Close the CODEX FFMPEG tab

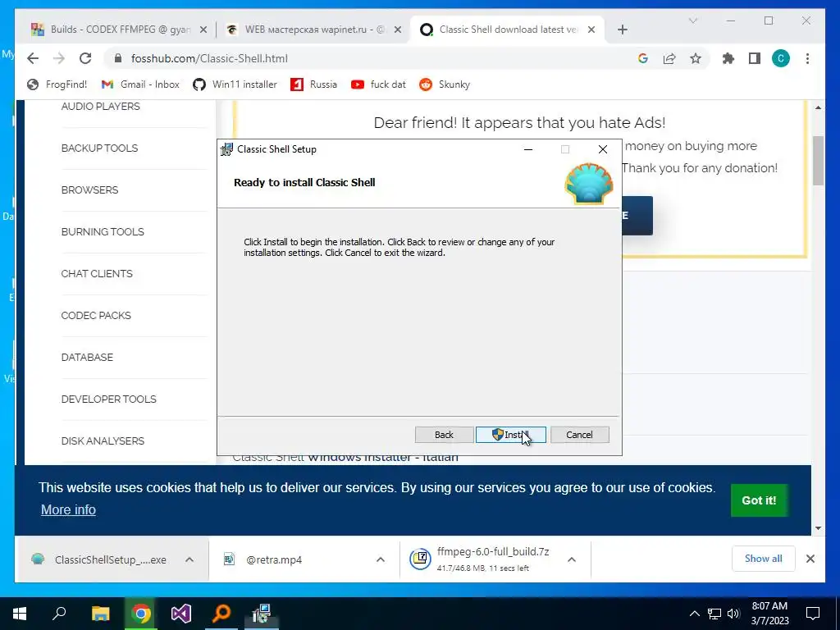click(203, 30)
